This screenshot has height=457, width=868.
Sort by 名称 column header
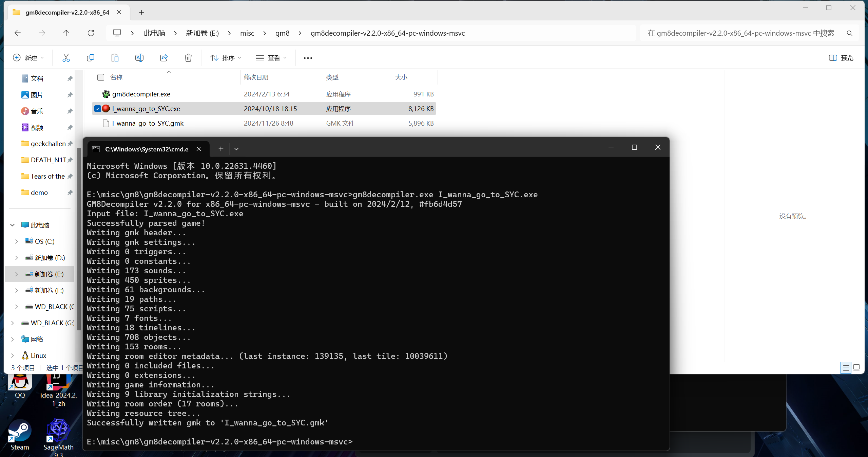(116, 77)
